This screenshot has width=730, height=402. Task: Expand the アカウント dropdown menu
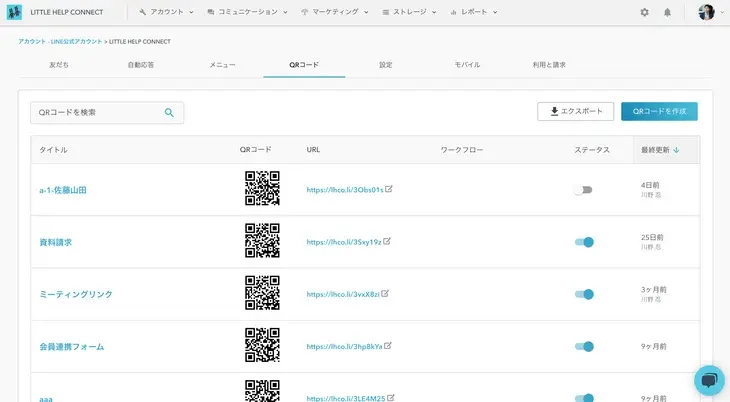165,12
